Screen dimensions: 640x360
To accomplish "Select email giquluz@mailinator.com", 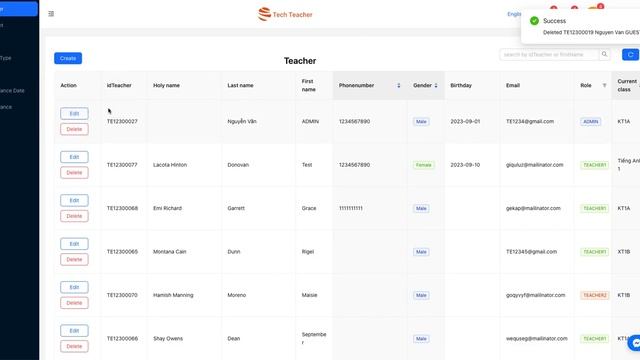I will tap(535, 165).
